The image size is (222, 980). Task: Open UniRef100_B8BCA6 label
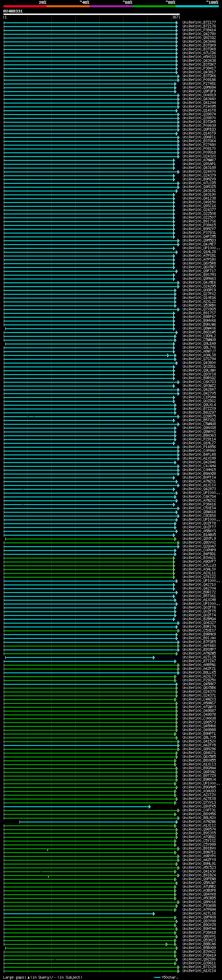click(x=199, y=944)
